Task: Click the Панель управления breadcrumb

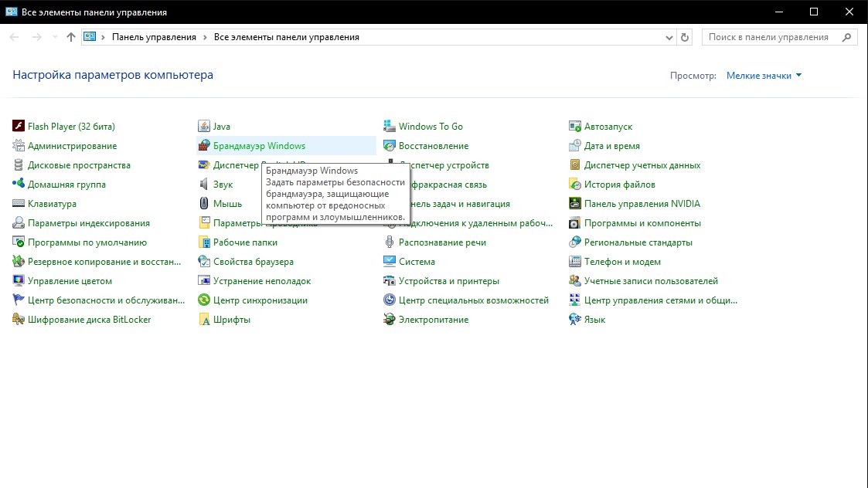Action: [x=154, y=37]
